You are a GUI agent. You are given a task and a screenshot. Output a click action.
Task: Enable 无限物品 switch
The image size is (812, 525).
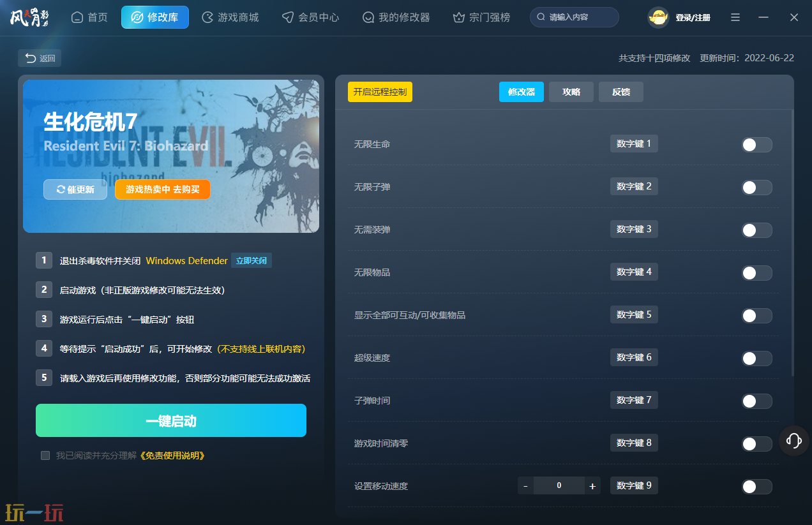tap(756, 273)
